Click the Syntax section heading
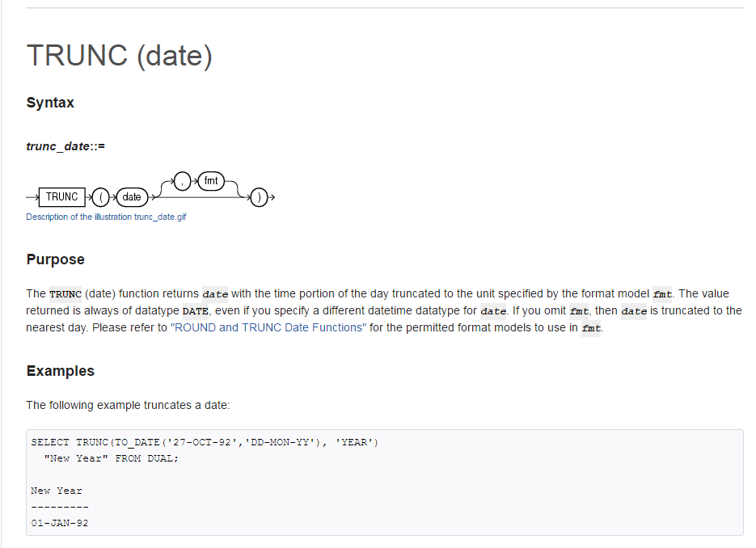This screenshot has width=756, height=548. click(50, 103)
